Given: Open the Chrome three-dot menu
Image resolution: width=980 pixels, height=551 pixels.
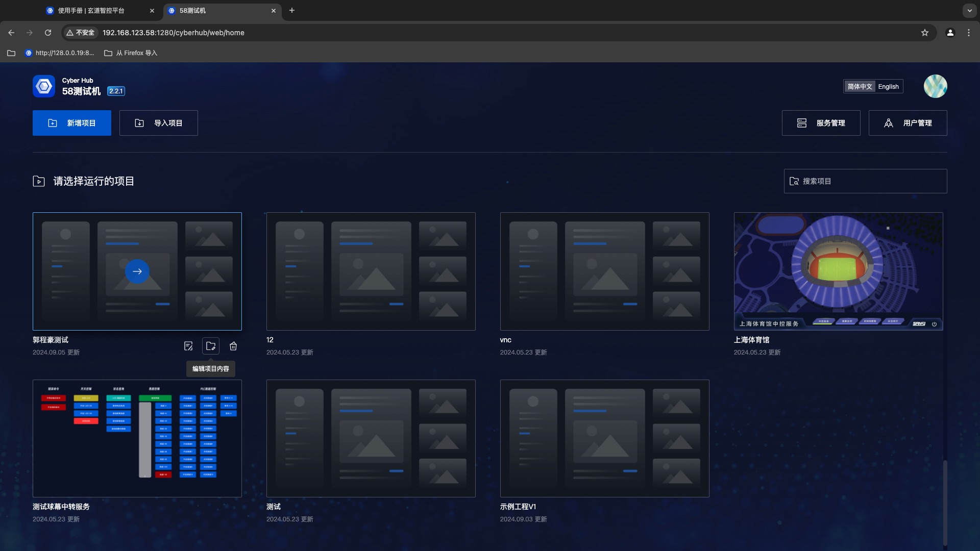Looking at the screenshot, I should [x=969, y=33].
